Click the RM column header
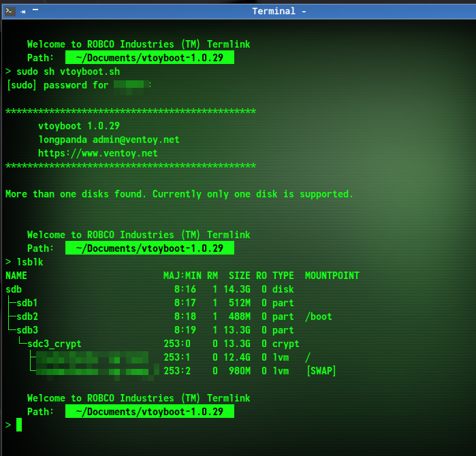Screen dimensions: 476x456 212,276
